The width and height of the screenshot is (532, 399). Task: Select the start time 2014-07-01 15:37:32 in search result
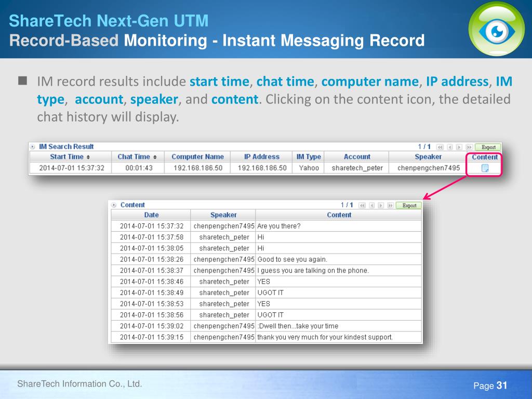(72, 168)
